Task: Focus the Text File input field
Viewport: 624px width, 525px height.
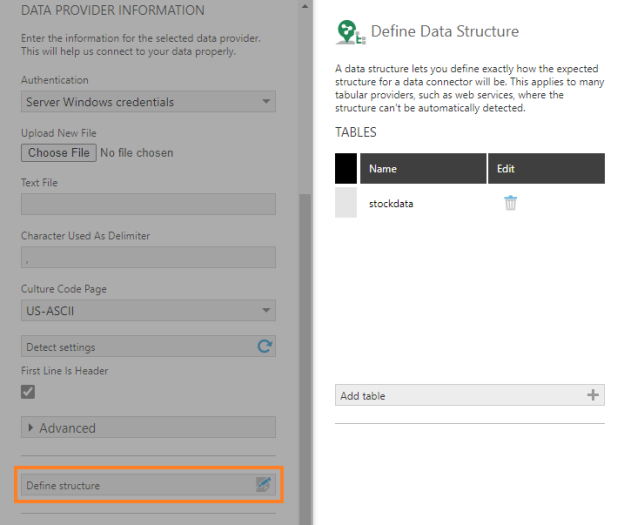Action: [x=148, y=204]
